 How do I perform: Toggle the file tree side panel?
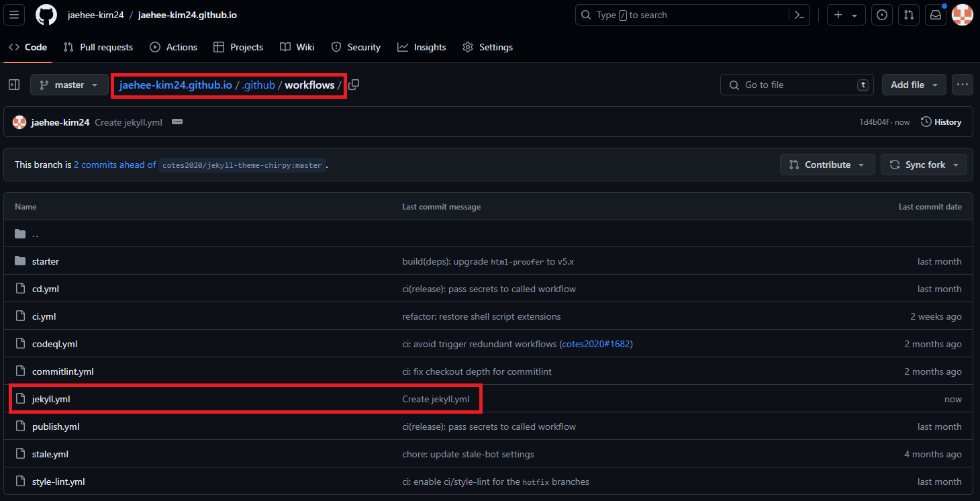14,85
